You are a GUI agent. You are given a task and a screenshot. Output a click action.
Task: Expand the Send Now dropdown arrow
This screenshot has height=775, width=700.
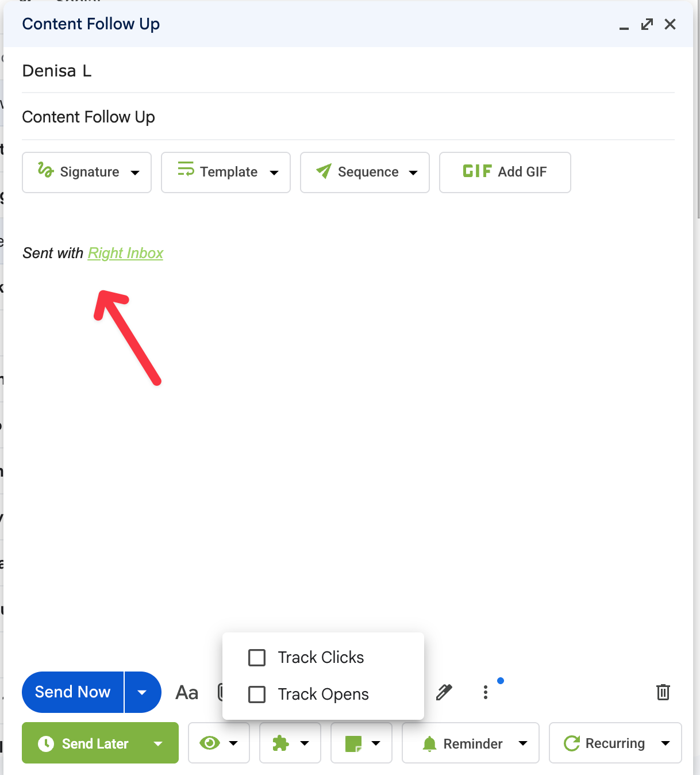click(x=143, y=692)
